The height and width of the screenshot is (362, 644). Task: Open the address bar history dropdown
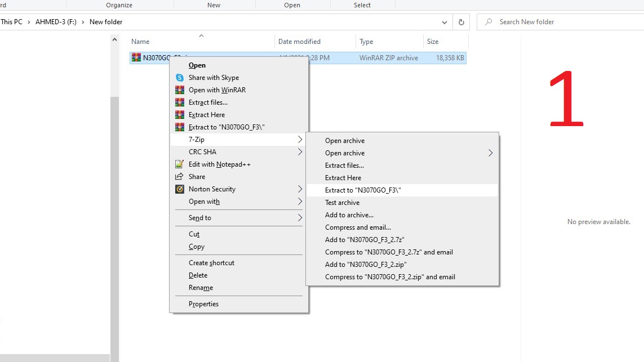coord(445,22)
